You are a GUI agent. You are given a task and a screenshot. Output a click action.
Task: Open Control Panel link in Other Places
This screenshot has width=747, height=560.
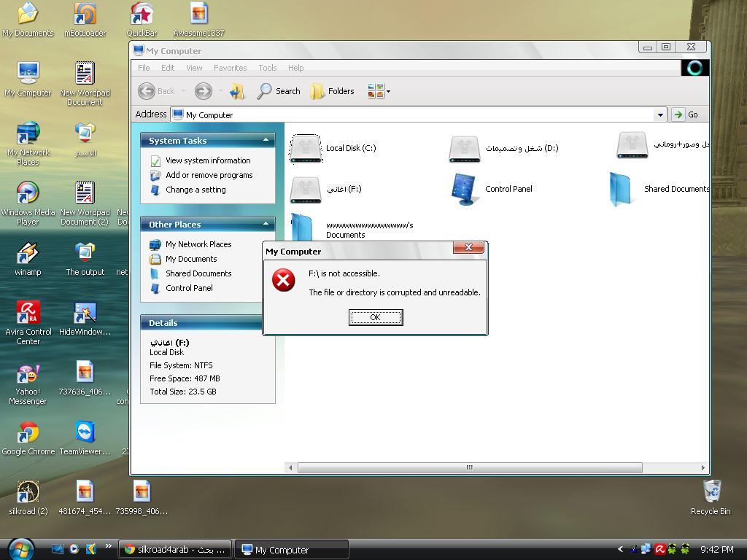189,288
